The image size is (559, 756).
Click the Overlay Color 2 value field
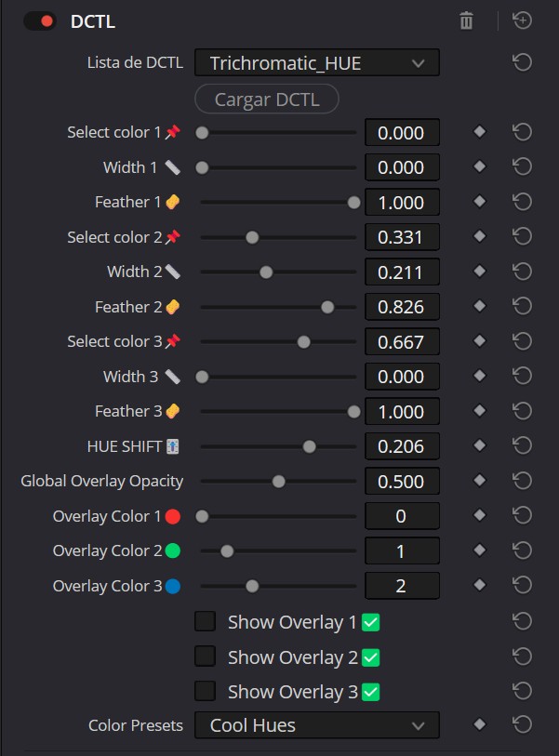pyautogui.click(x=401, y=551)
